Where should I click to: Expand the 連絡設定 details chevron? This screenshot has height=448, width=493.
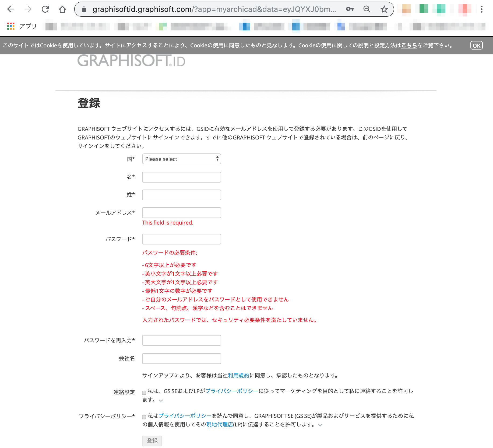click(x=161, y=400)
